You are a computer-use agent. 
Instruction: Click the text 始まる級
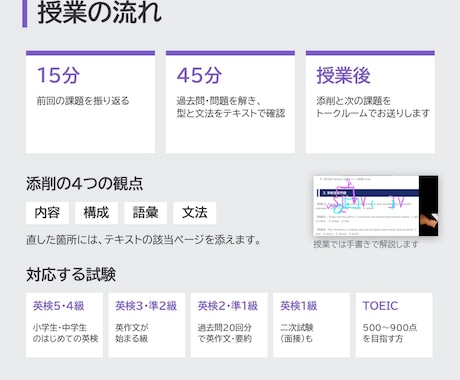(131, 339)
